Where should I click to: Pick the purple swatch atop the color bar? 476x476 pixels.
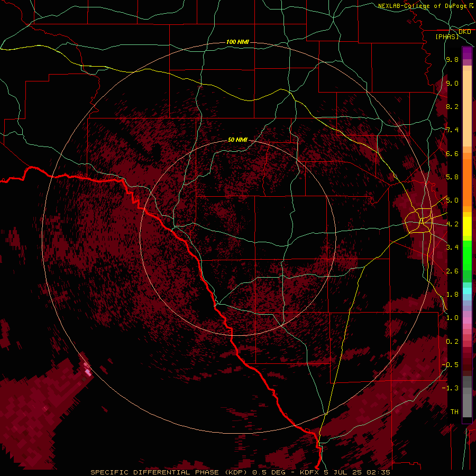pos(467,53)
